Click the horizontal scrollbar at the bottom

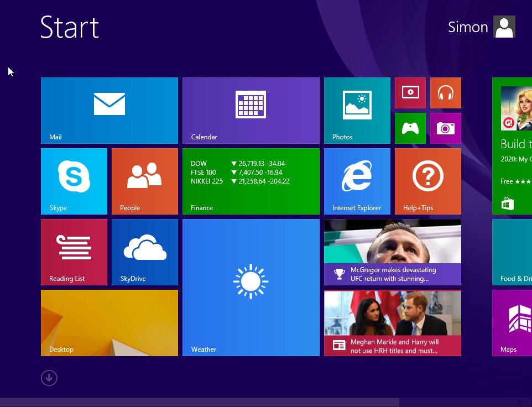pyautogui.click(x=199, y=402)
